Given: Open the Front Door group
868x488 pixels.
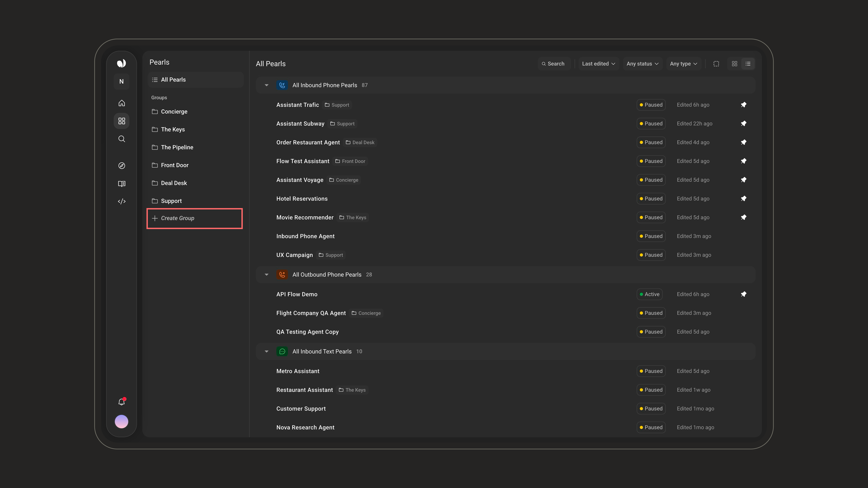Looking at the screenshot, I should tap(195, 165).
